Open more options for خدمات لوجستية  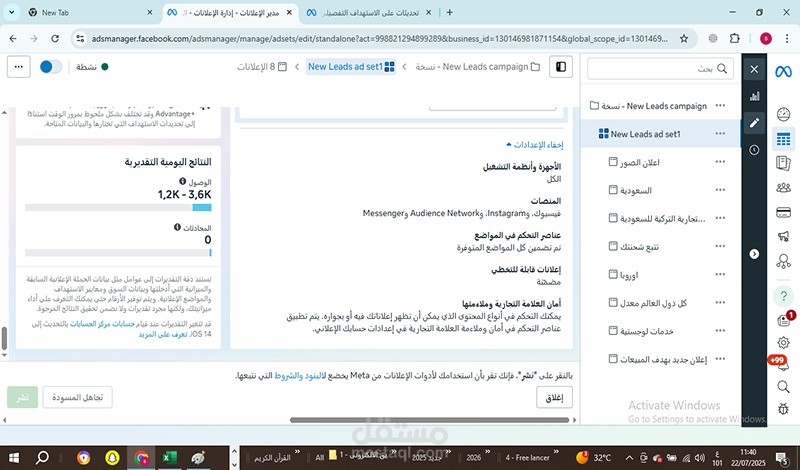pos(720,331)
